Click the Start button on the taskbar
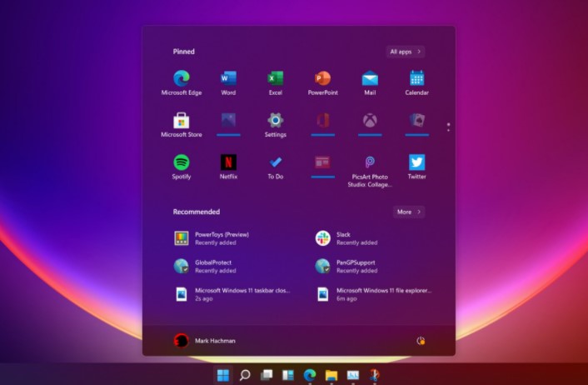Screen dimensions: 588x385 point(223,374)
